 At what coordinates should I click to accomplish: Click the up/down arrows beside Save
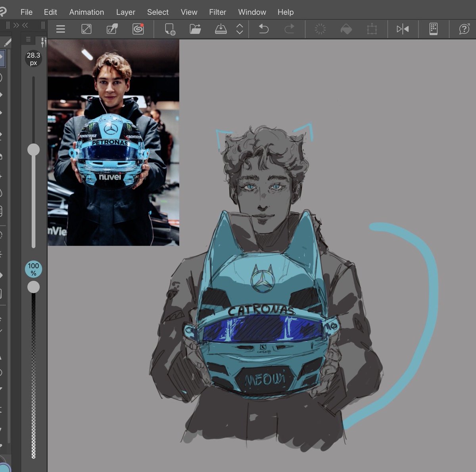coord(240,29)
